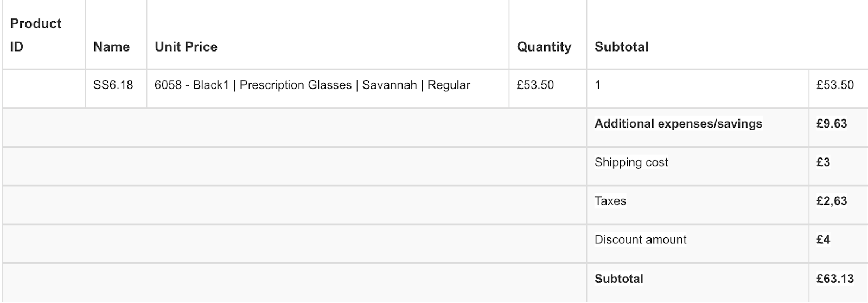Click the Quantity column header
The image size is (868, 303).
tap(544, 47)
